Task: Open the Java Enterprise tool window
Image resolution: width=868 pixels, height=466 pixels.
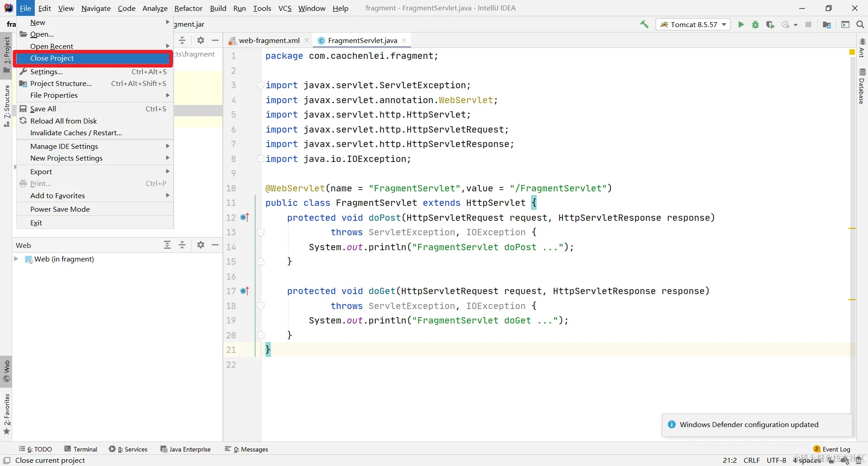Action: click(186, 449)
